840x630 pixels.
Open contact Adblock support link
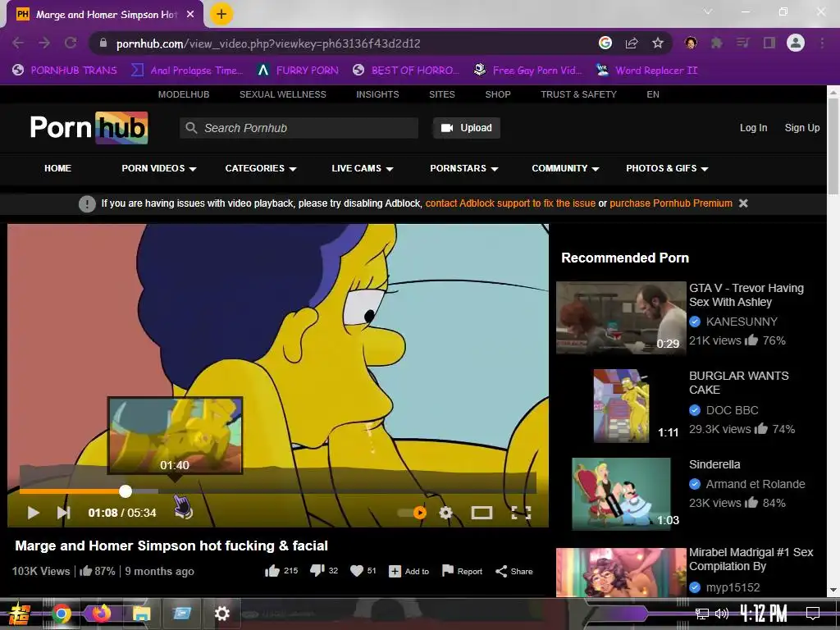(x=510, y=203)
